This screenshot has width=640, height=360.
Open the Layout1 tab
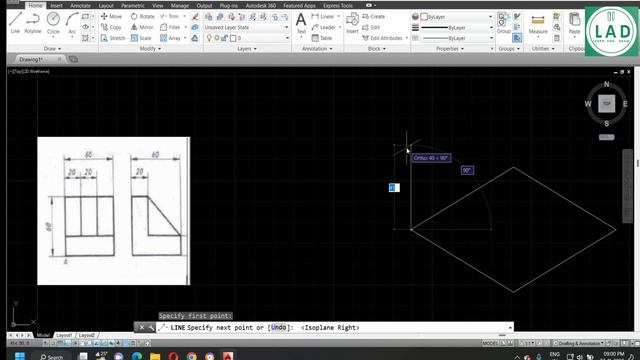click(64, 335)
